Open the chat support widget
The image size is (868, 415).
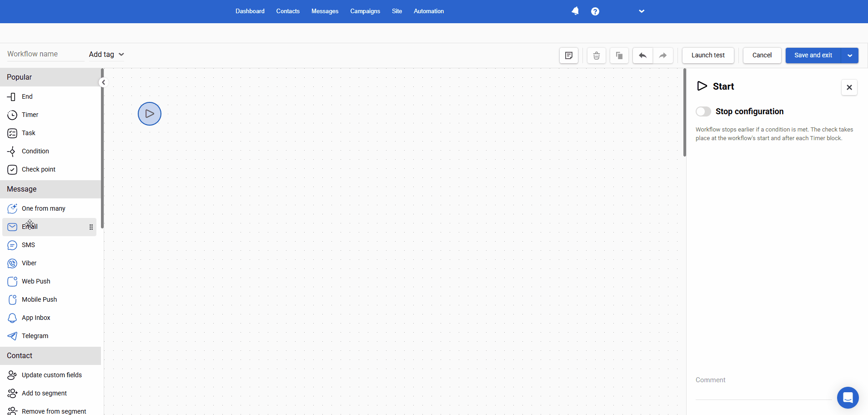coord(848,398)
